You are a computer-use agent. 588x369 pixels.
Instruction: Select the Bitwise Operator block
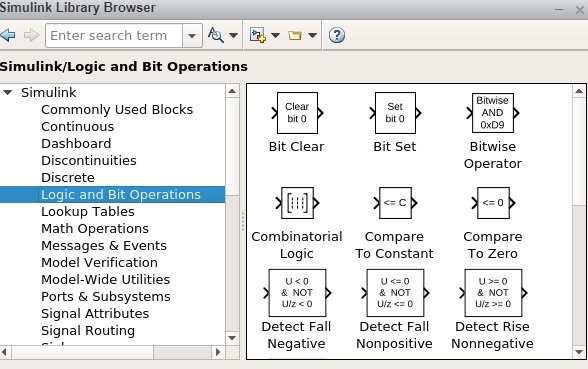point(492,113)
